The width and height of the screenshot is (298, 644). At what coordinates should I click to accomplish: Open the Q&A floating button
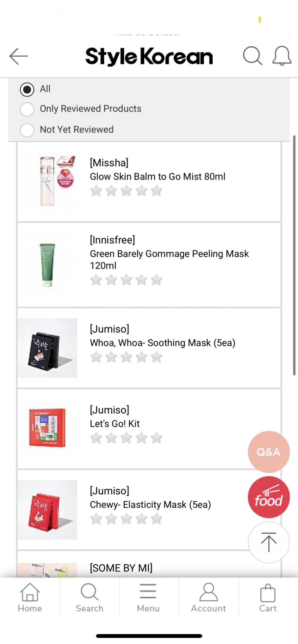tap(268, 452)
